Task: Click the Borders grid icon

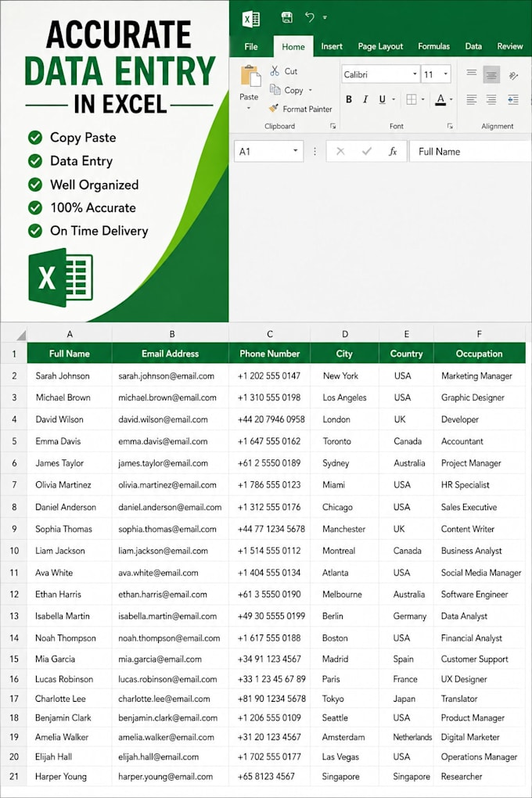Action: click(412, 99)
